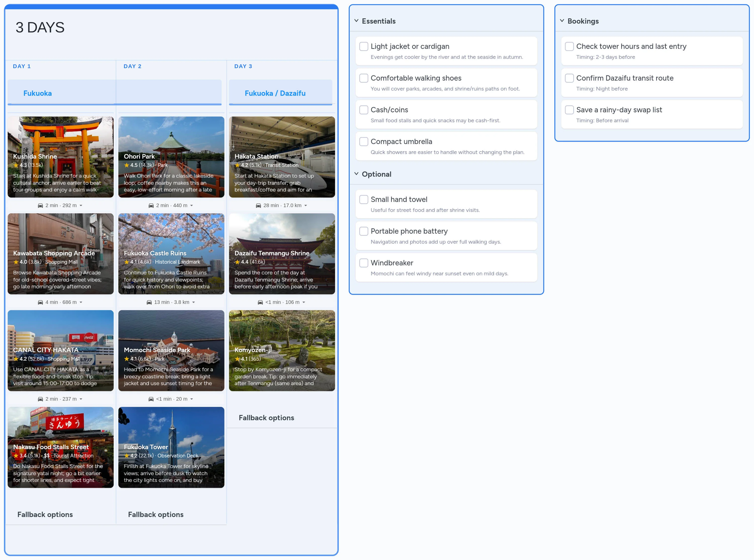Screen dimensions: 754x560
Task: Tick the Cash/coins checkbox
Action: click(364, 110)
